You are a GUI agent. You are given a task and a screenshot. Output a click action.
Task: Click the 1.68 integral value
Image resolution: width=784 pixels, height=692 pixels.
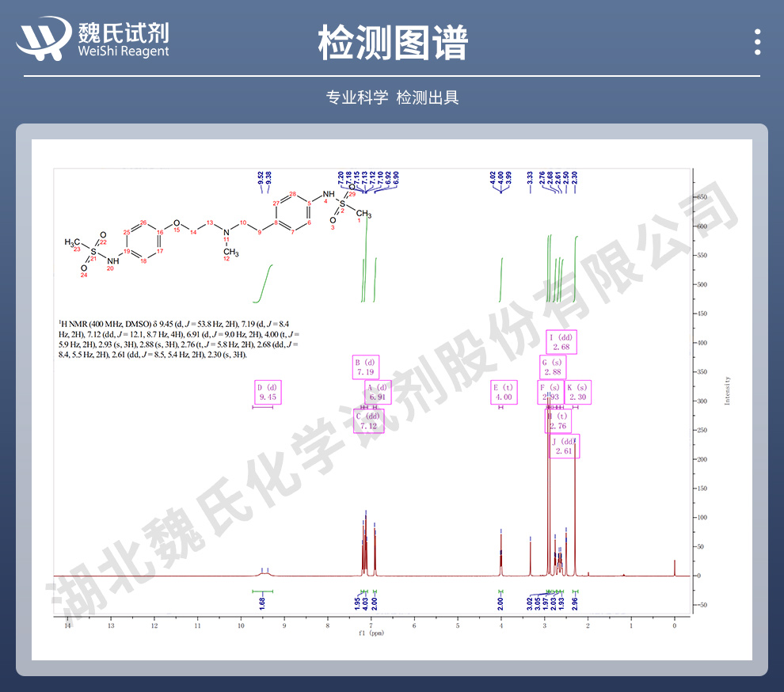(262, 604)
